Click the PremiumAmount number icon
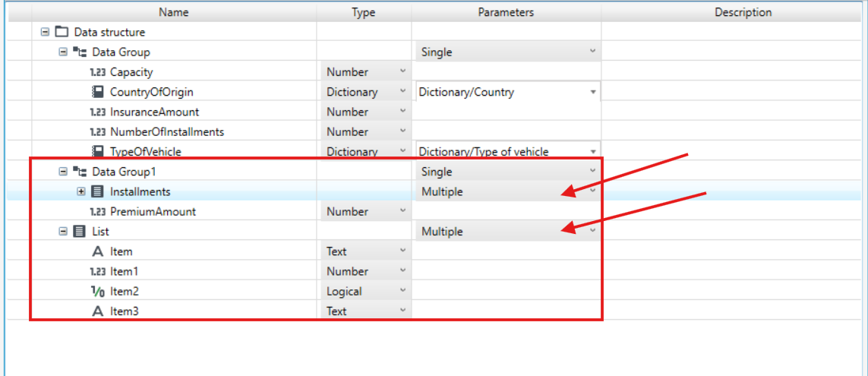 pyautogui.click(x=97, y=211)
